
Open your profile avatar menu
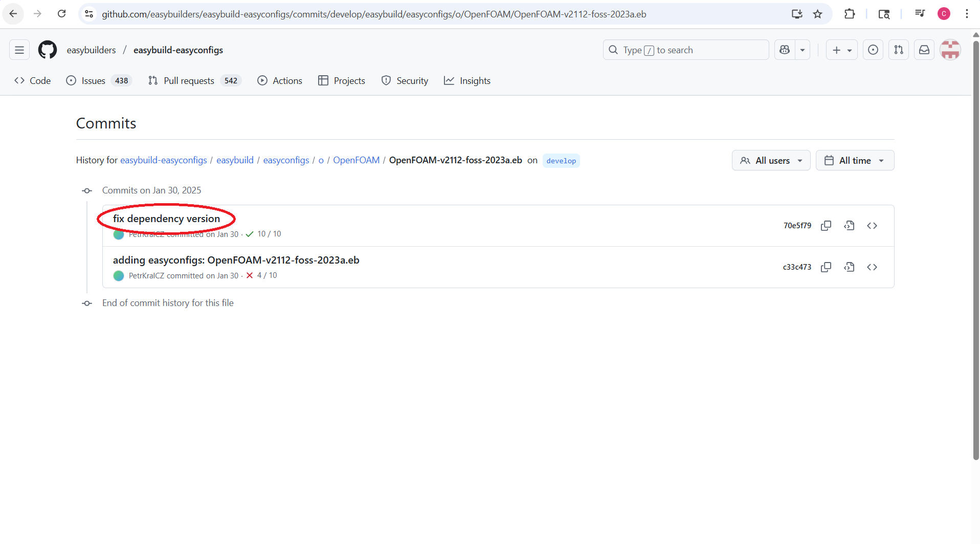(951, 50)
